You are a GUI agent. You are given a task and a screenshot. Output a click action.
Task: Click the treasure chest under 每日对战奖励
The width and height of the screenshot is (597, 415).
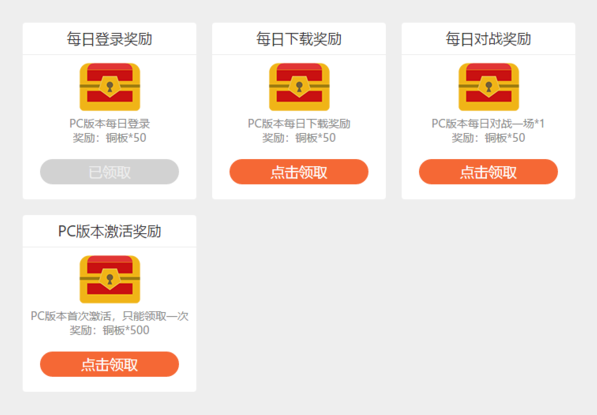(488, 87)
